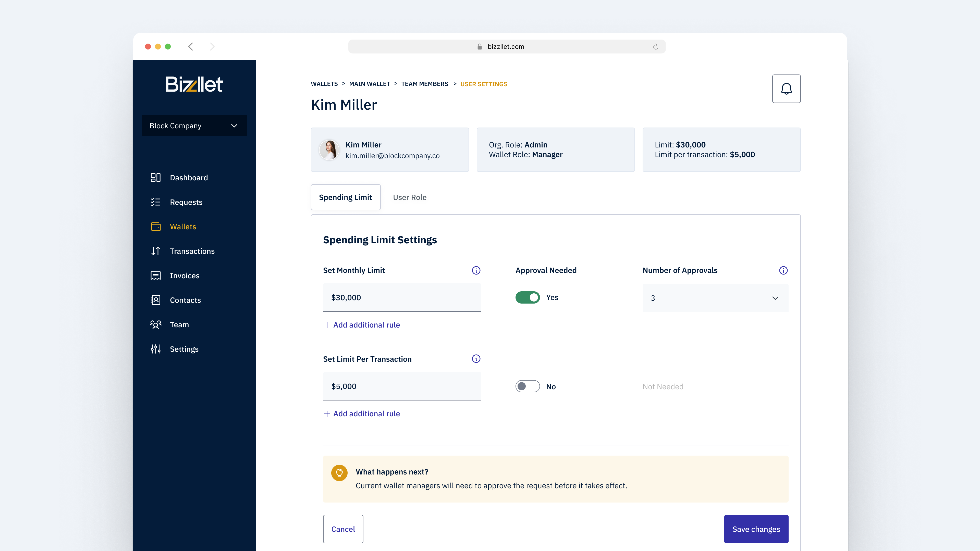This screenshot has height=551, width=980.
Task: Reload the page with refresh icon
Action: (x=655, y=46)
